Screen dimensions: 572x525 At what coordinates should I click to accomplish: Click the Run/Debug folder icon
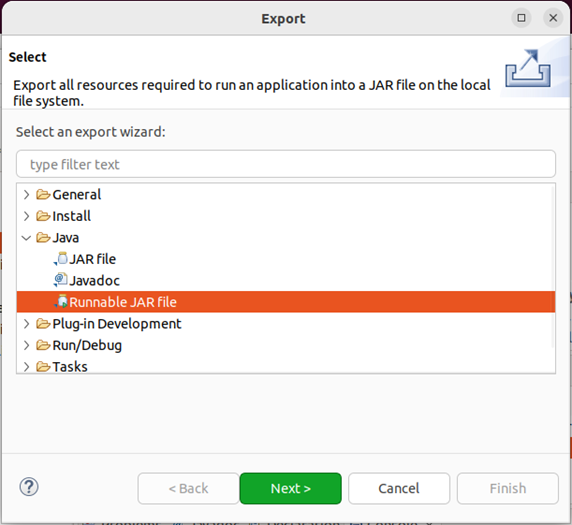click(43, 345)
